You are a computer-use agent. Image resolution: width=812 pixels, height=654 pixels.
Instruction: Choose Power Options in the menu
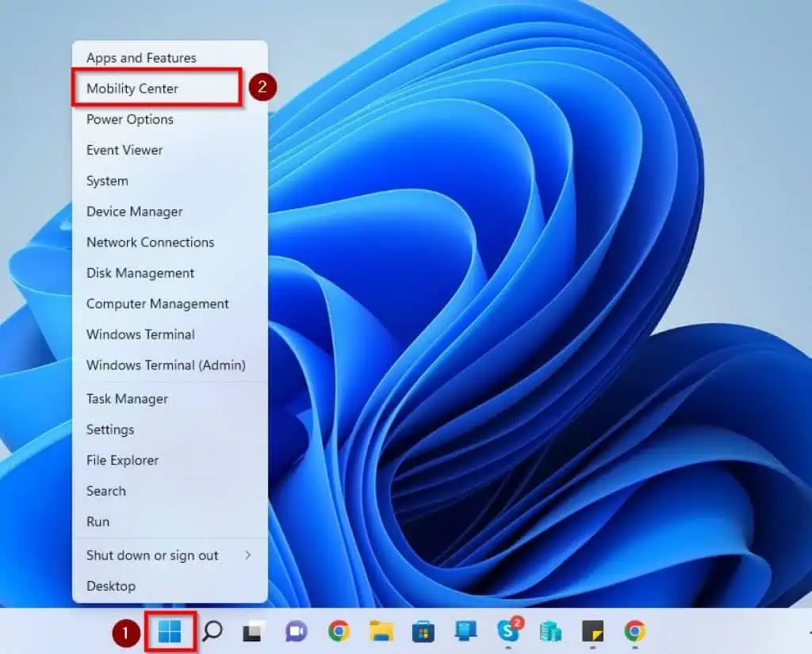(x=130, y=120)
